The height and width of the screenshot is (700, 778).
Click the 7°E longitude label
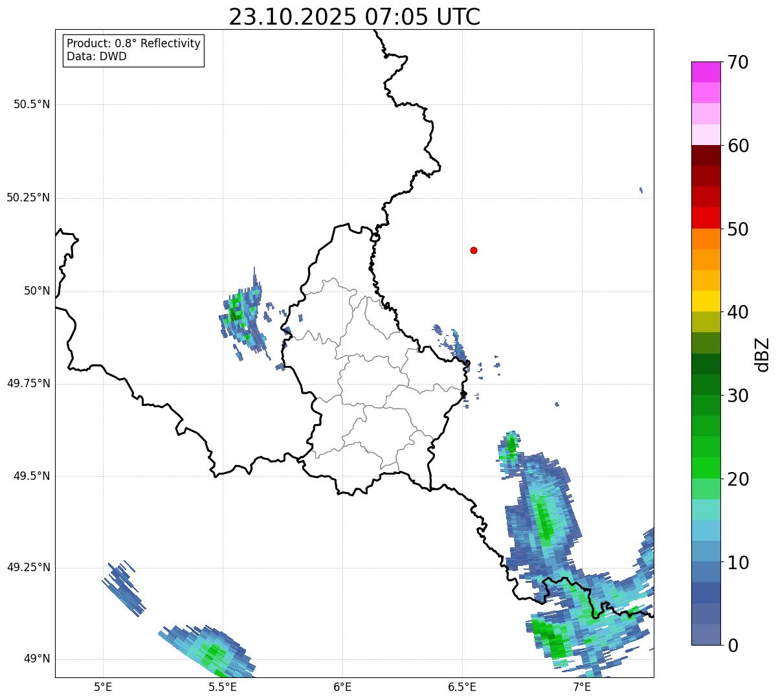[582, 686]
